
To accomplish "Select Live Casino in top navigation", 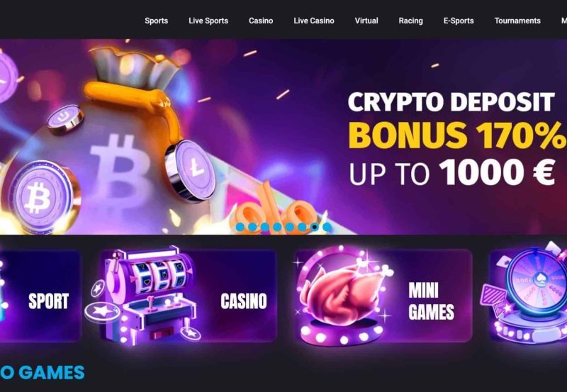I will coord(314,21).
